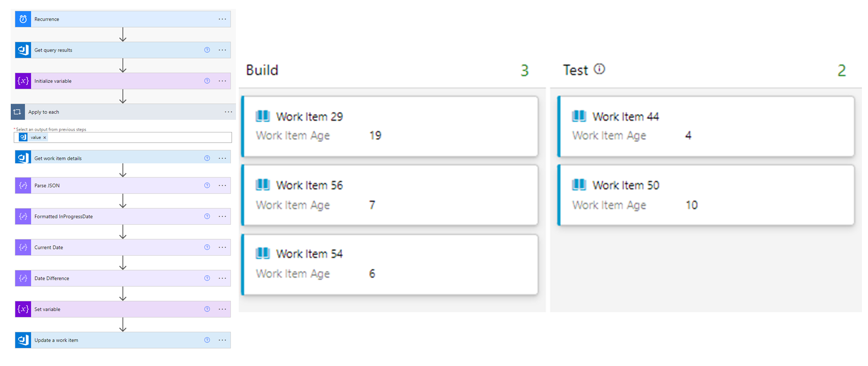Open help for Get work item details
This screenshot has height=366, width=868.
[x=207, y=158]
